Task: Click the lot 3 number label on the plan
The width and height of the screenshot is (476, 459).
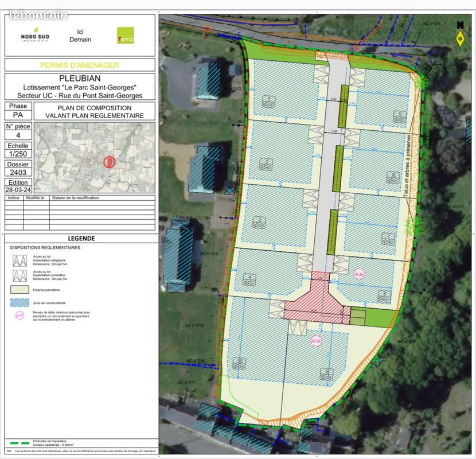Action: 259,223
